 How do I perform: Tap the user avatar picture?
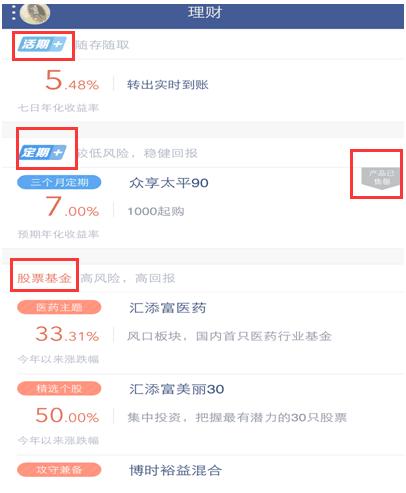point(35,13)
